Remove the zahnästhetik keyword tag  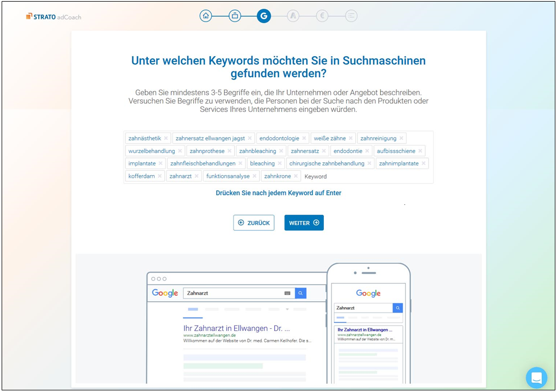click(166, 138)
